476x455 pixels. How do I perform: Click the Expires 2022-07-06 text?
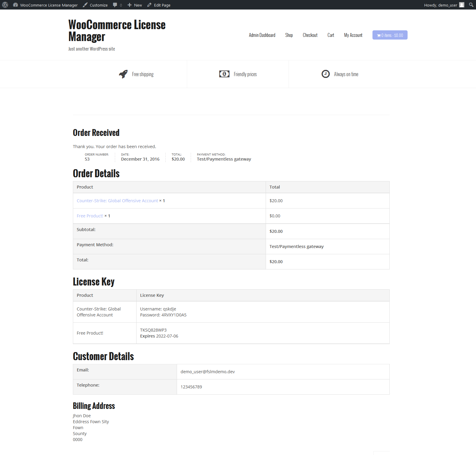159,336
